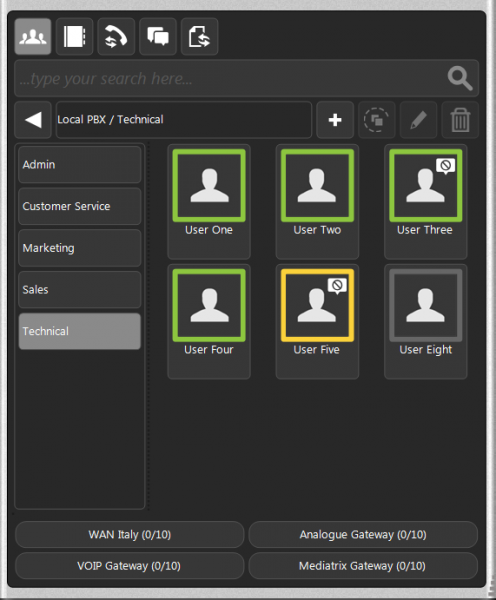Open the address book icon
496x600 pixels.
pyautogui.click(x=75, y=37)
